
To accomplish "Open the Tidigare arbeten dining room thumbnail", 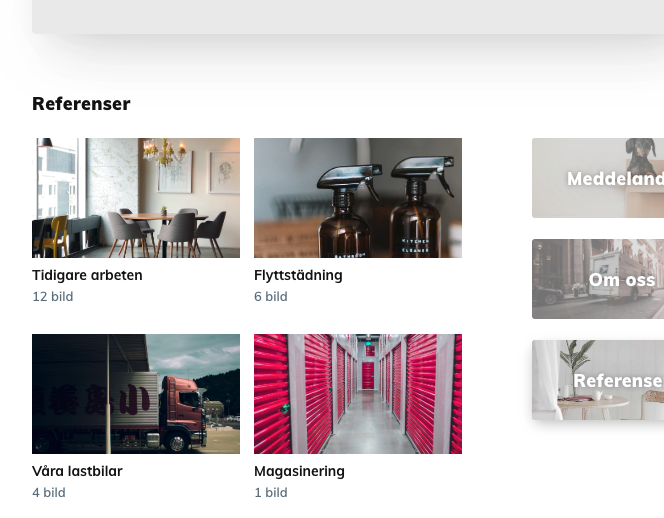I will [136, 198].
